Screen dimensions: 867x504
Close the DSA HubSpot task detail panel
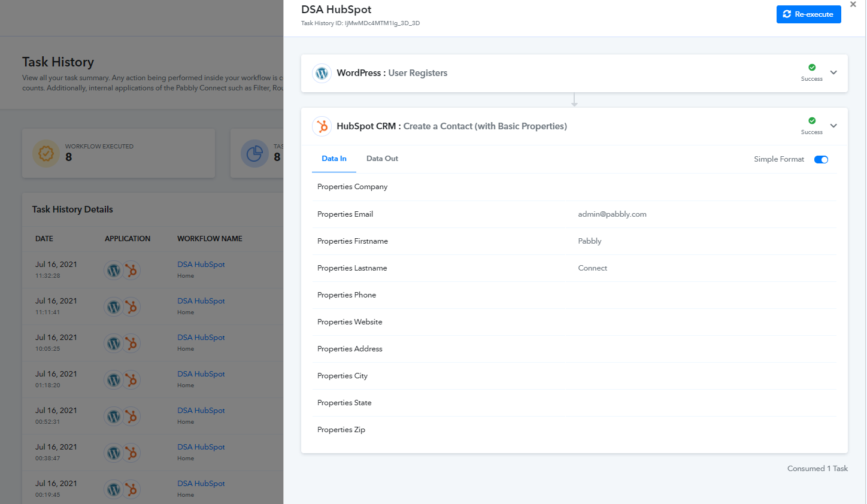click(x=853, y=4)
